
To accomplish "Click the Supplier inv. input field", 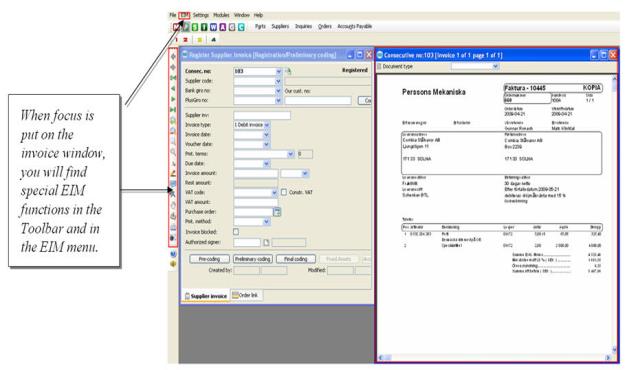I will [x=262, y=115].
